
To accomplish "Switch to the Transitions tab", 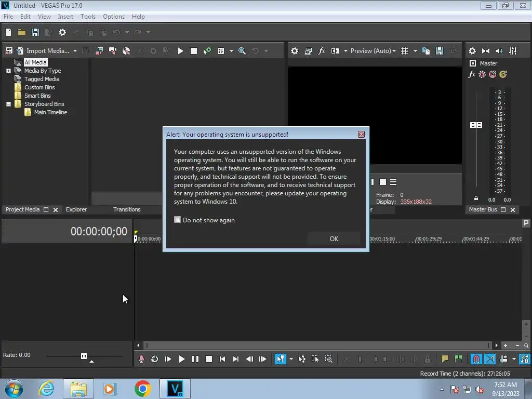I will click(127, 209).
